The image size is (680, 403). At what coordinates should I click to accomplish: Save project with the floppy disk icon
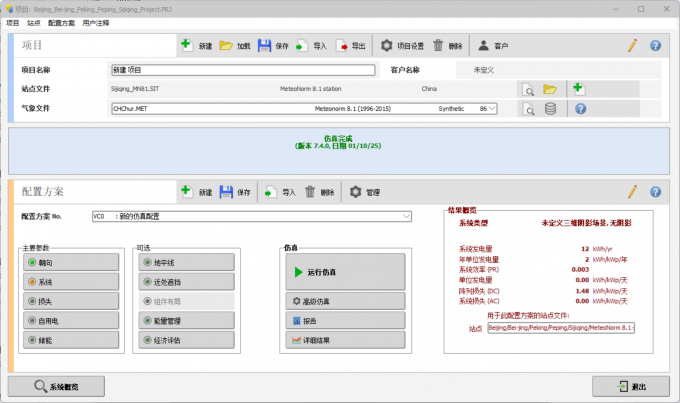click(264, 45)
